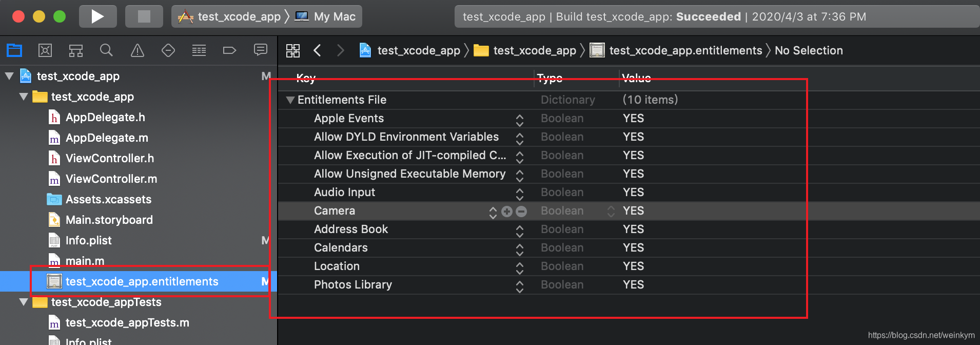Open the Find navigator magnifier icon
Image resolution: width=980 pixels, height=345 pixels.
tap(106, 50)
